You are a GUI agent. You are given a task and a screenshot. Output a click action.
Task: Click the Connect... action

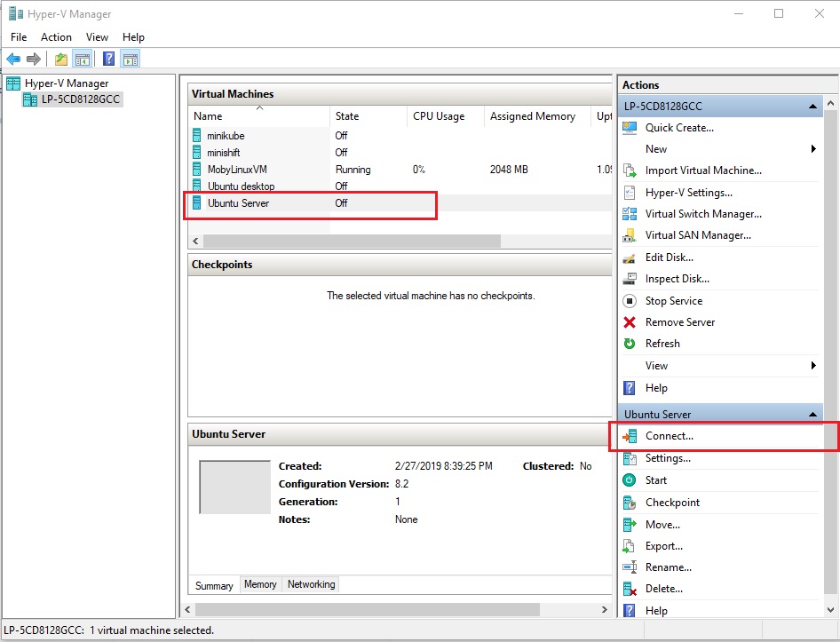coord(670,436)
